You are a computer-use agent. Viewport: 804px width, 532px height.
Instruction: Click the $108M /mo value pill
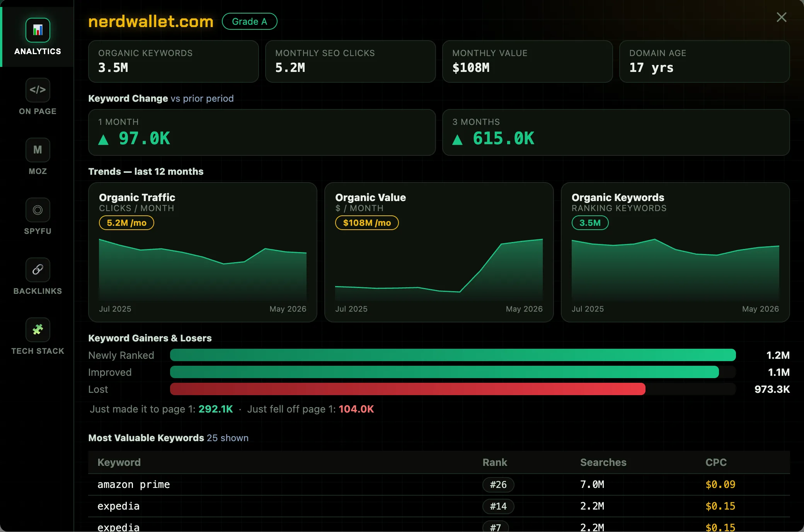pos(367,223)
